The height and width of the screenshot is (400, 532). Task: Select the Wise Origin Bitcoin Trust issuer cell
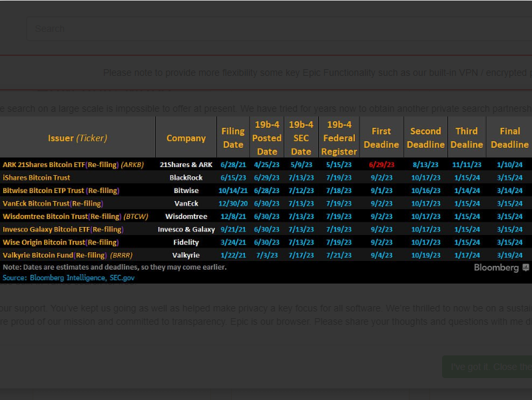tap(61, 242)
